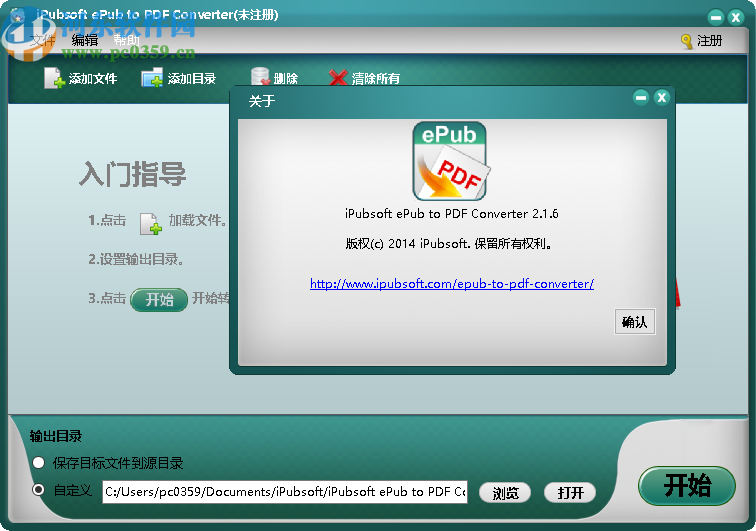Open the Edit (编辑) menu
This screenshot has width=756, height=531.
[x=85, y=40]
